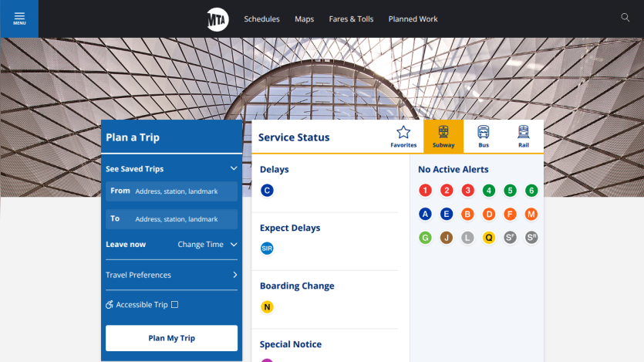Click the D train icon

(x=489, y=214)
